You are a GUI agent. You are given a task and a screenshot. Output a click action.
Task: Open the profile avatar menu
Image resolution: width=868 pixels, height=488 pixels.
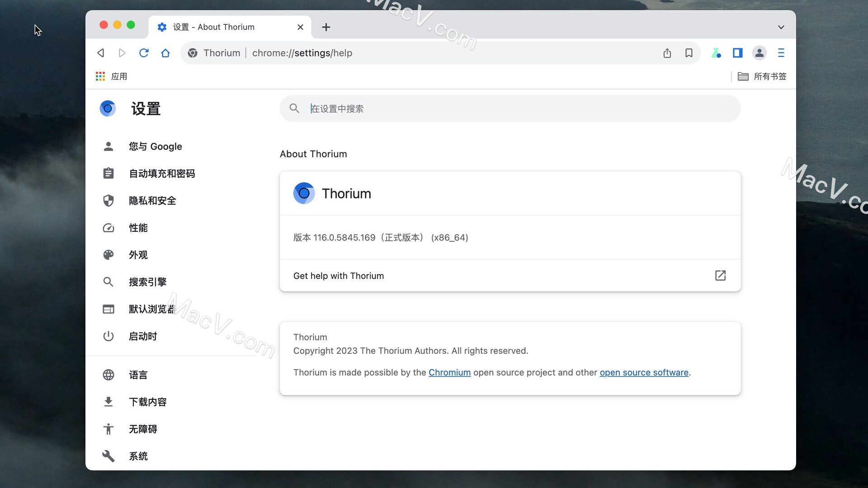coord(759,53)
